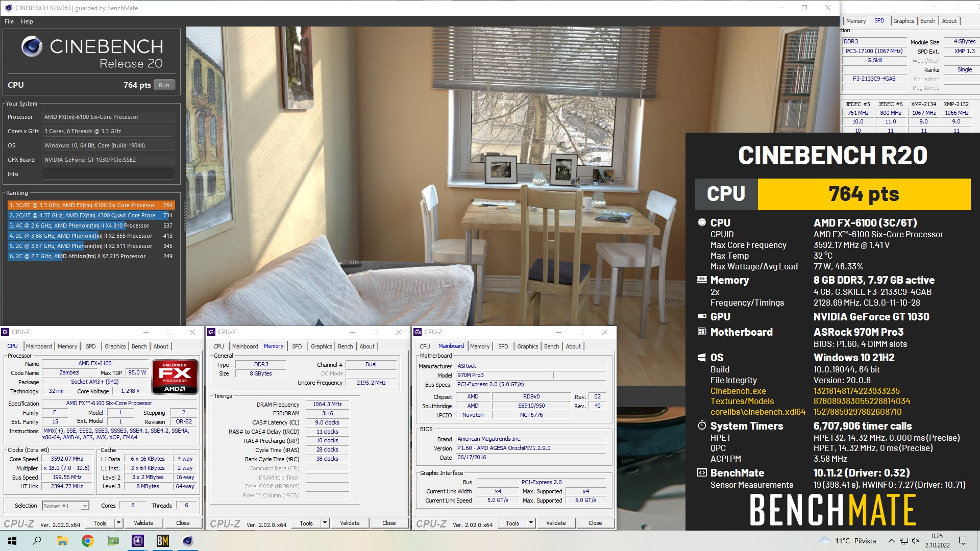
Task: Click Validate in the CPU window
Action: click(x=143, y=523)
